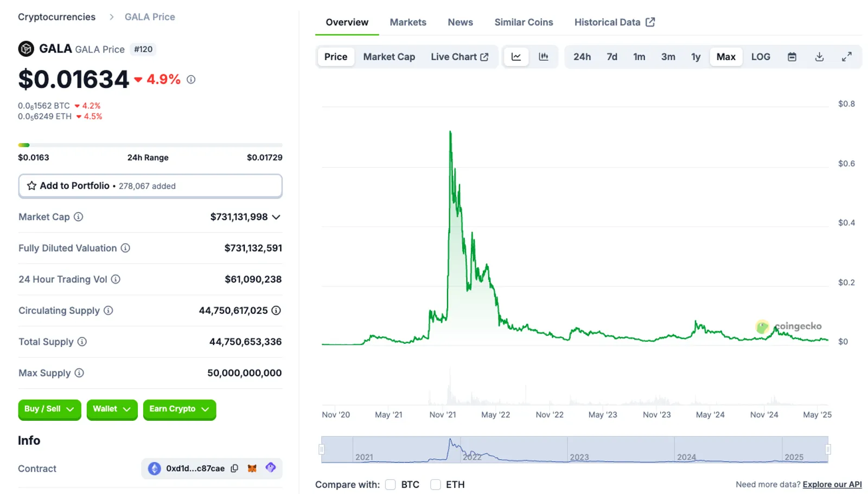The width and height of the screenshot is (868, 494).
Task: Go to Cryptocurrencies breadcrumb link
Action: [56, 17]
